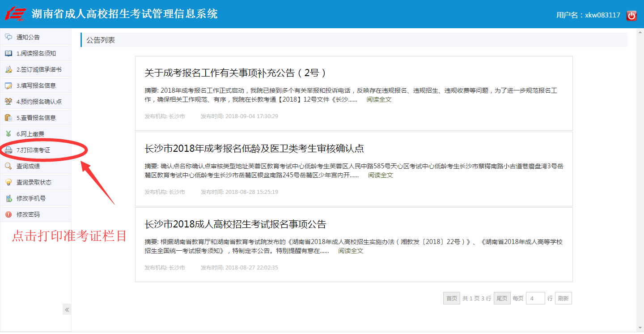Click the rows-per-page input field

click(x=535, y=298)
